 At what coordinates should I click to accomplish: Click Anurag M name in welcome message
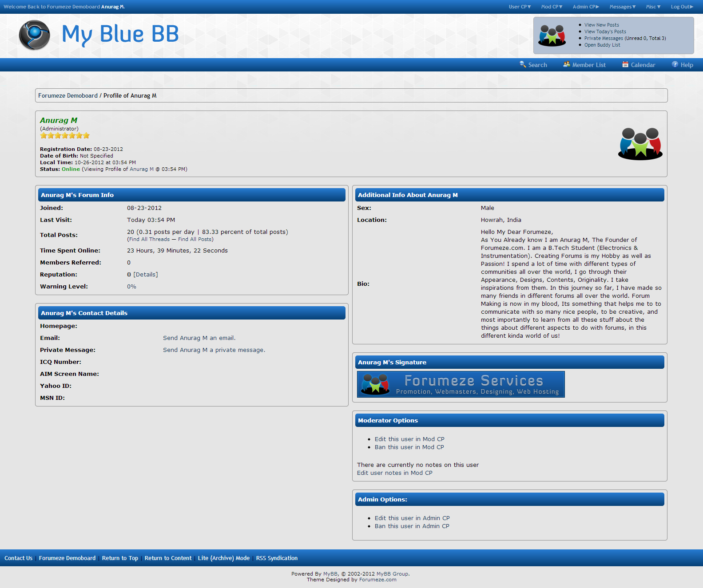pos(112,7)
